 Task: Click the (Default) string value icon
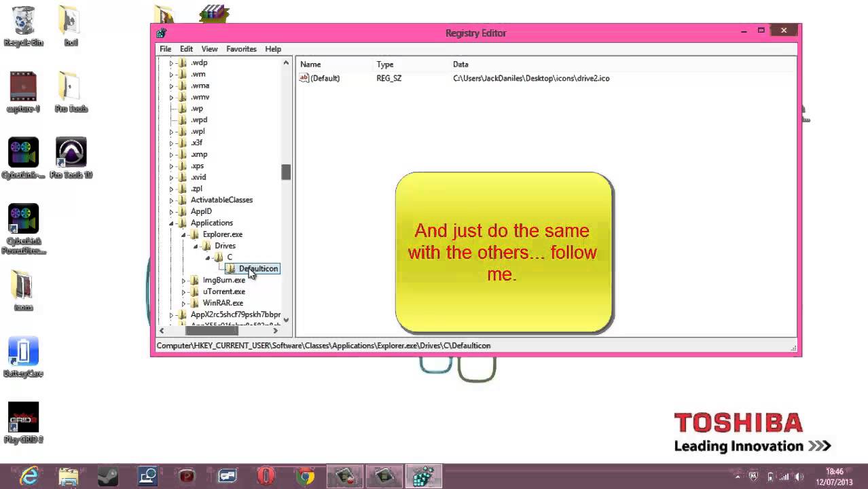coord(304,78)
